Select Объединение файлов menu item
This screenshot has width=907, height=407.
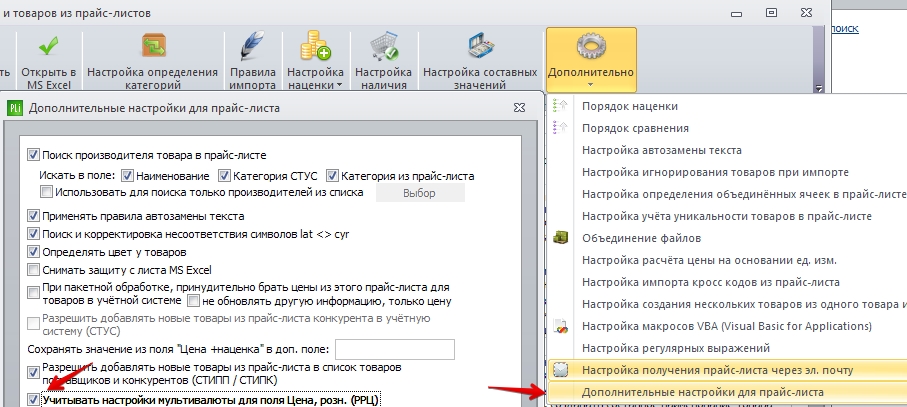click(641, 238)
